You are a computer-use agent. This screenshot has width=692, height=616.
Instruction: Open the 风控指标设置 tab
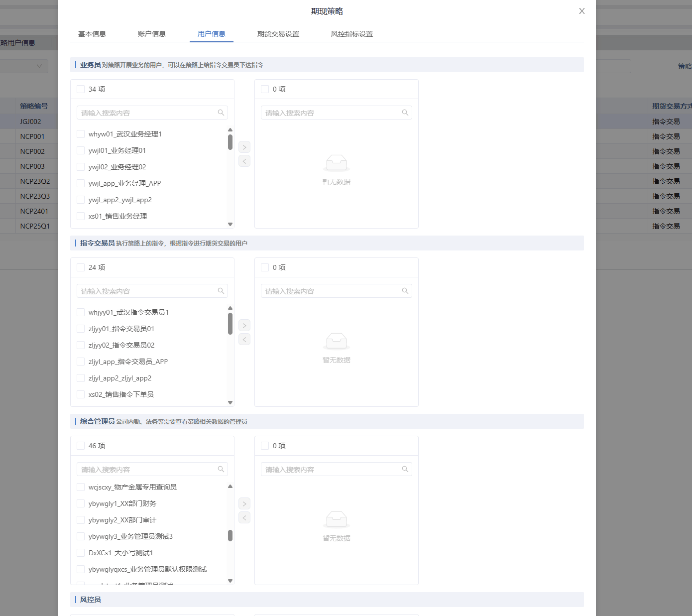pos(352,34)
